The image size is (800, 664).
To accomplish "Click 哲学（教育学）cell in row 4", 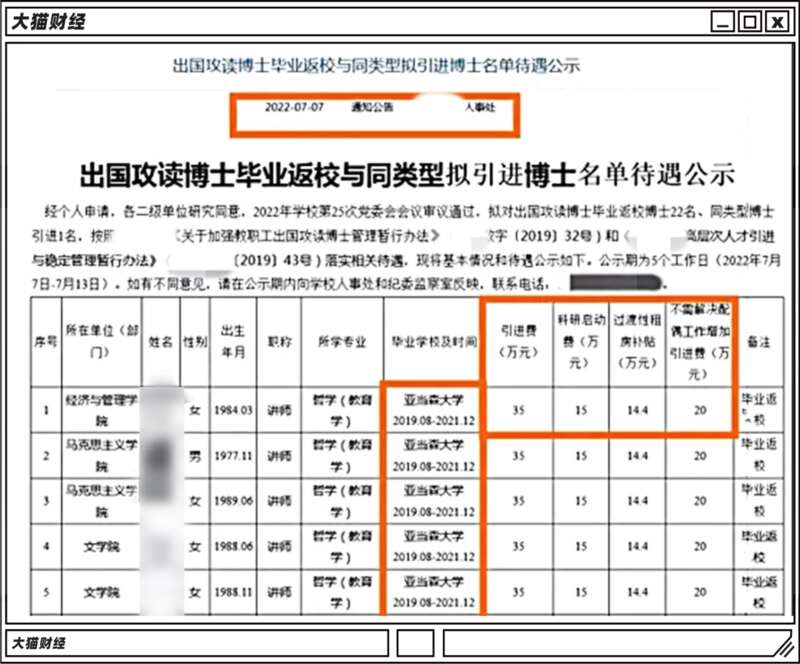I will pos(342,546).
